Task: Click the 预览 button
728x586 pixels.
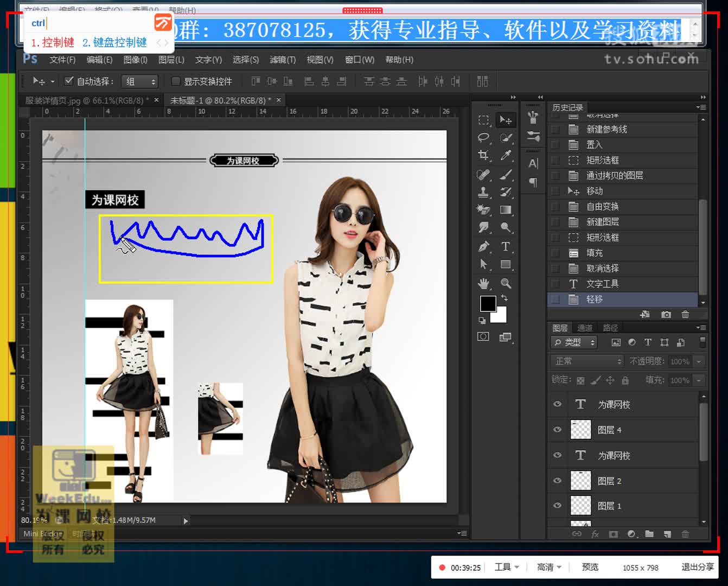Action: (590, 567)
